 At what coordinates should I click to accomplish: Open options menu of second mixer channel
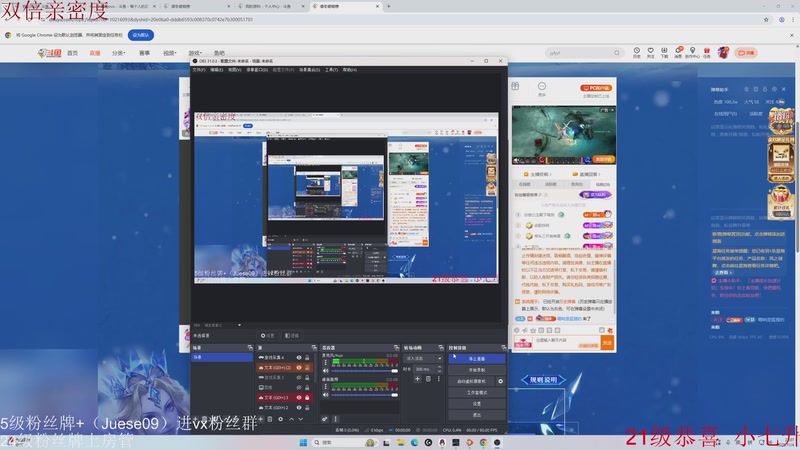(326, 386)
